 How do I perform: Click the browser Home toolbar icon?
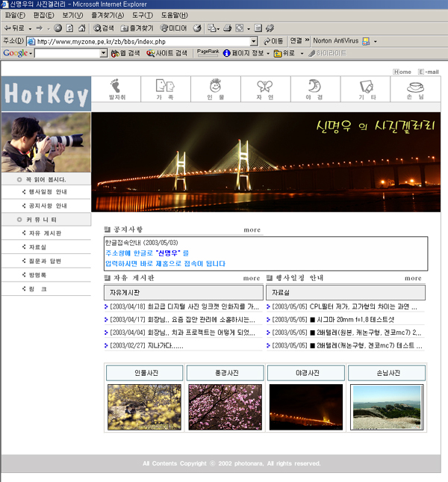pos(81,28)
